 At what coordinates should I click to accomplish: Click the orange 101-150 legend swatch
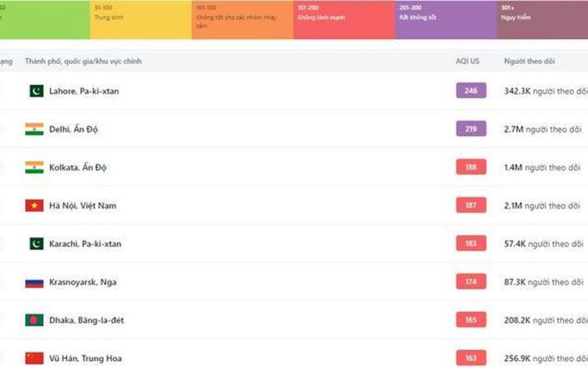click(242, 20)
